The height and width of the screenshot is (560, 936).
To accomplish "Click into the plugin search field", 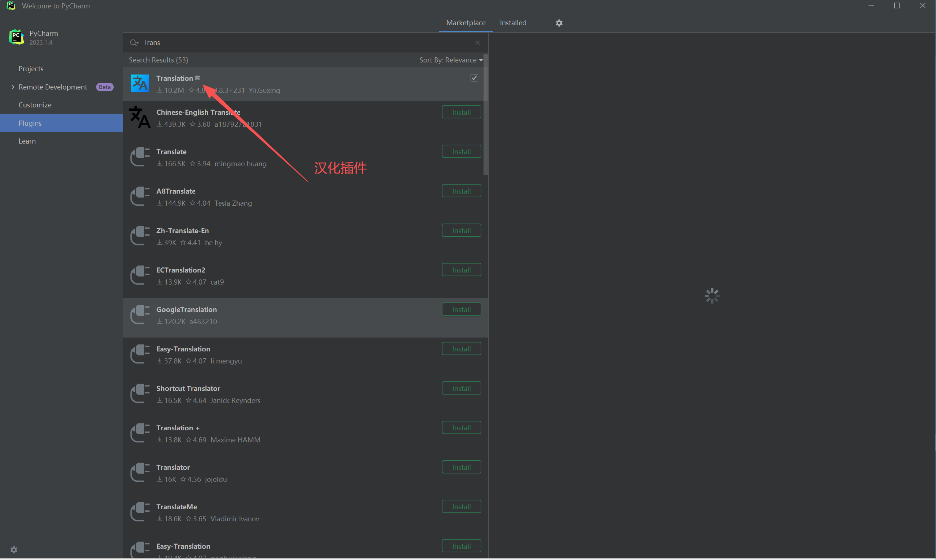I will point(302,43).
